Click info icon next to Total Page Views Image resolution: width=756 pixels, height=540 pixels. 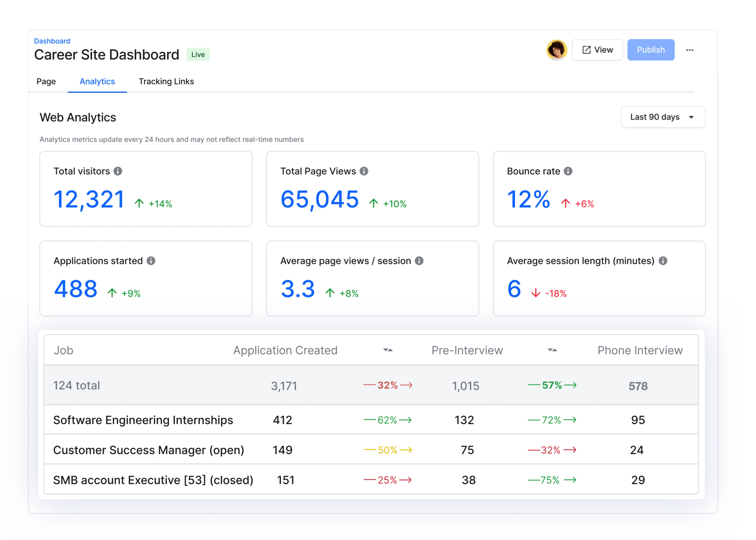pyautogui.click(x=364, y=171)
